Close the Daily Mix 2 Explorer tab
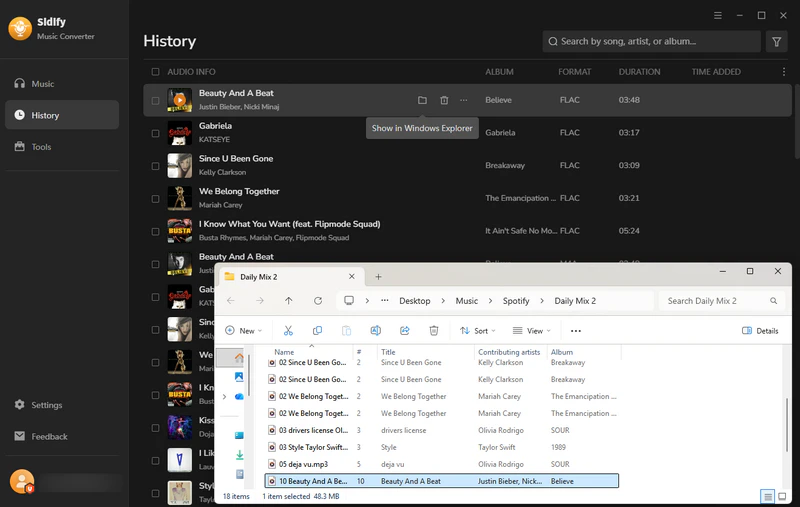The width and height of the screenshot is (800, 507). (352, 276)
